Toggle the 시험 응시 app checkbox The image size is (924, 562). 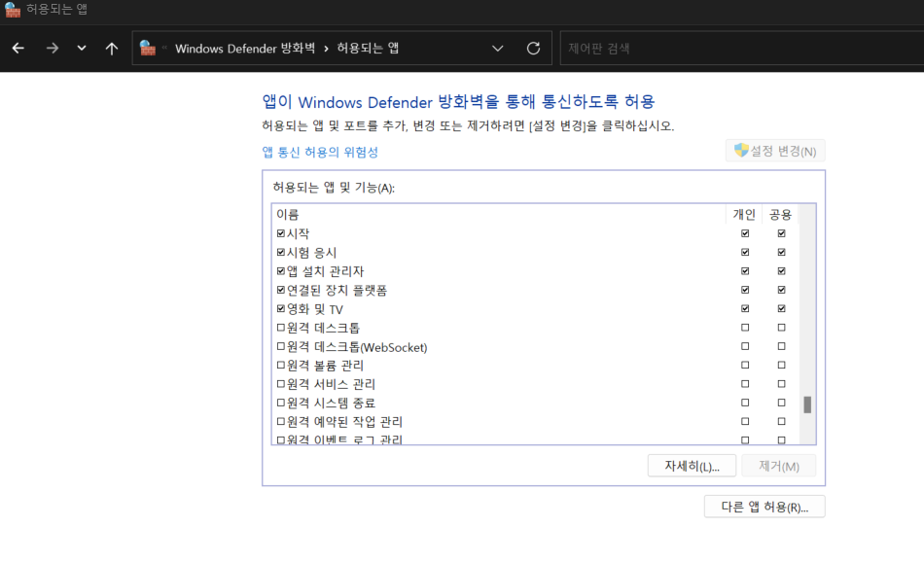pos(280,252)
